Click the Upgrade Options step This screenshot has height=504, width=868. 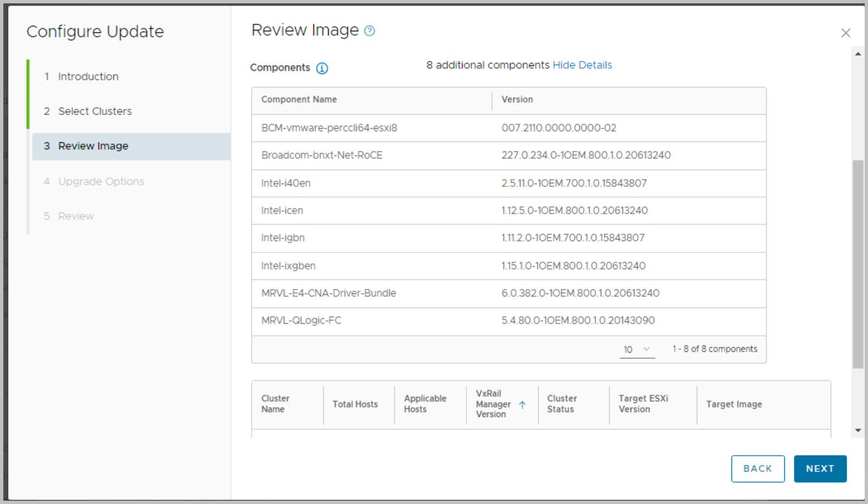coord(101,181)
